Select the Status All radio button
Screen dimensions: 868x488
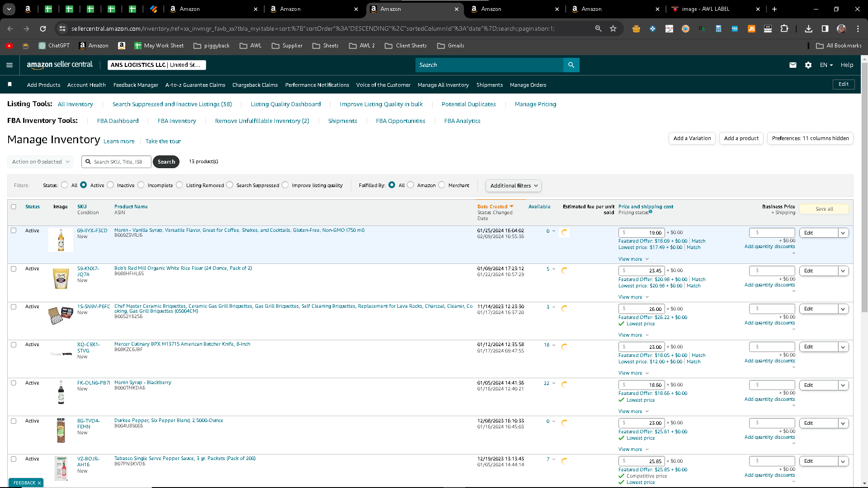coord(65,185)
